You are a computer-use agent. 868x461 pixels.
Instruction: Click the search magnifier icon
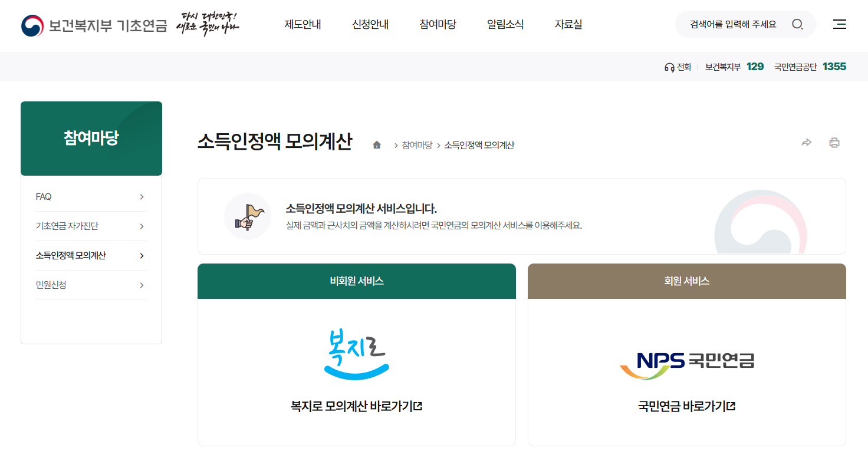point(798,24)
